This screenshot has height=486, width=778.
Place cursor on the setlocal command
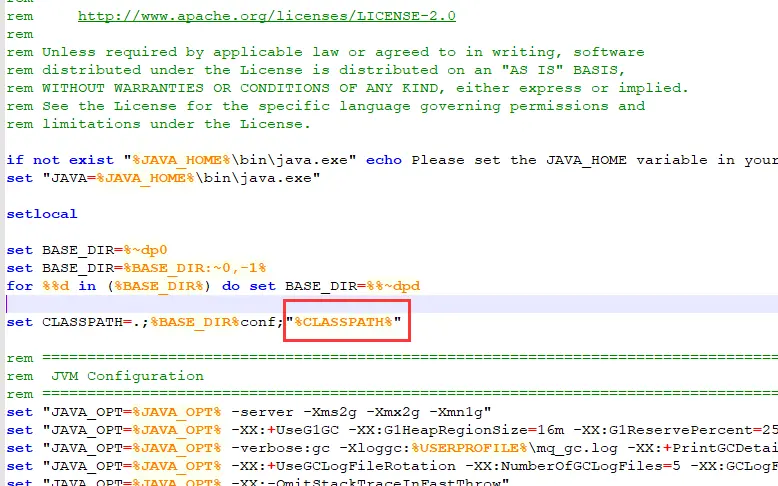click(x=41, y=214)
